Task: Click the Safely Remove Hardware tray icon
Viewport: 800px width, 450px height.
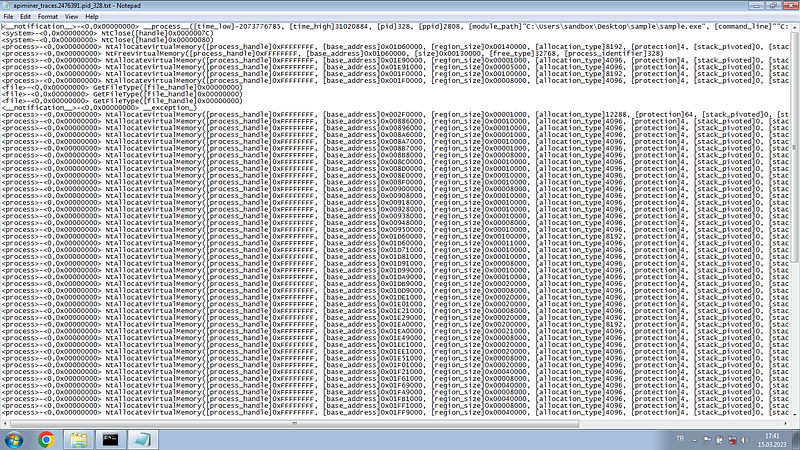Action: (x=719, y=440)
